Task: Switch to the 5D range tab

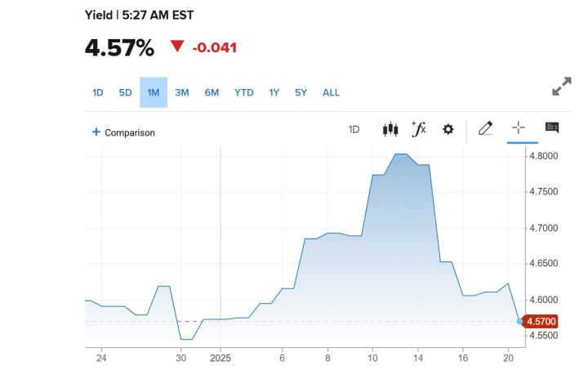Action: (x=125, y=92)
